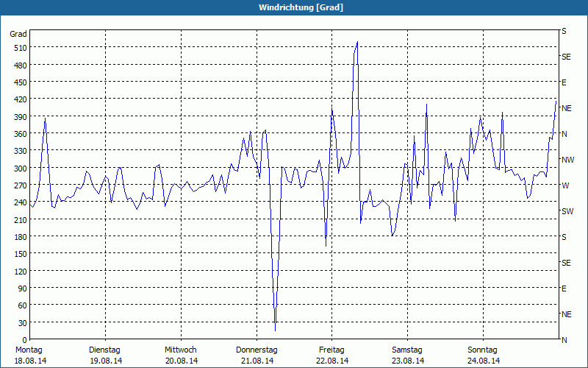This screenshot has height=368, width=588.
Task: Click the 120 value on the left axis
Action: point(21,272)
